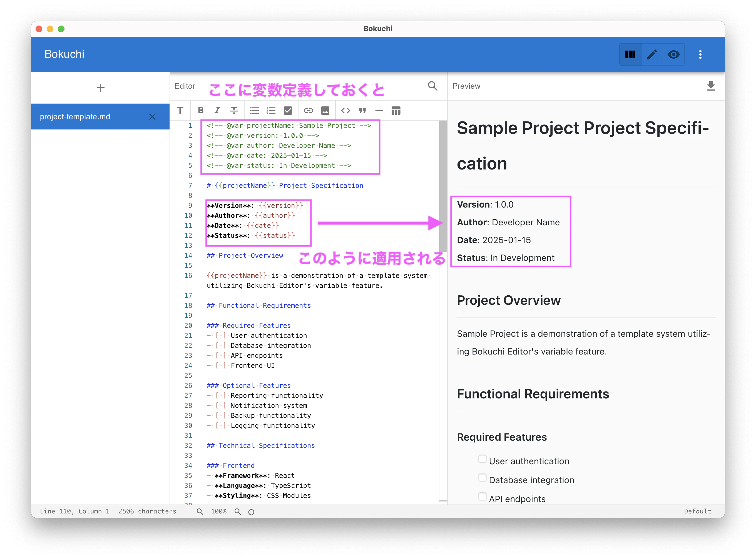Click line number 20 in the gutter
The width and height of the screenshot is (756, 559).
pyautogui.click(x=188, y=326)
